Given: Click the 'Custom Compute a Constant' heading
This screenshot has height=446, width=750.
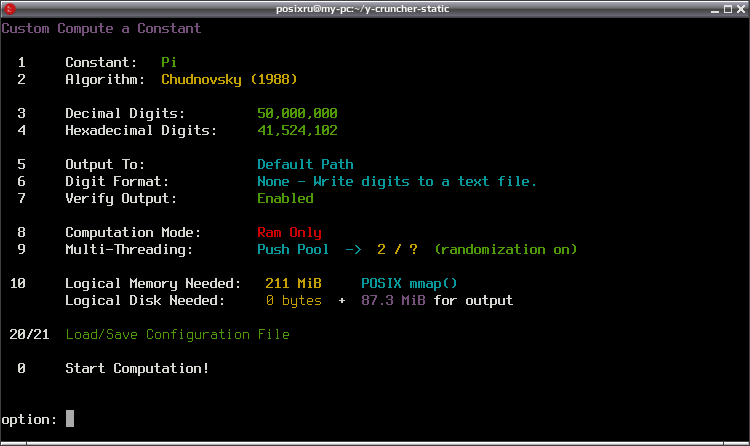Looking at the screenshot, I should coord(101,29).
